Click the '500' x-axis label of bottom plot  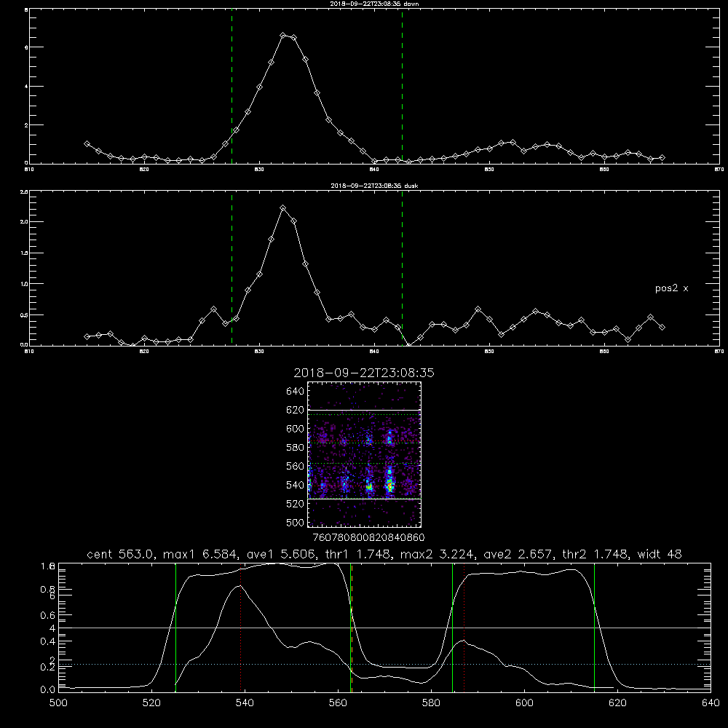click(x=58, y=703)
